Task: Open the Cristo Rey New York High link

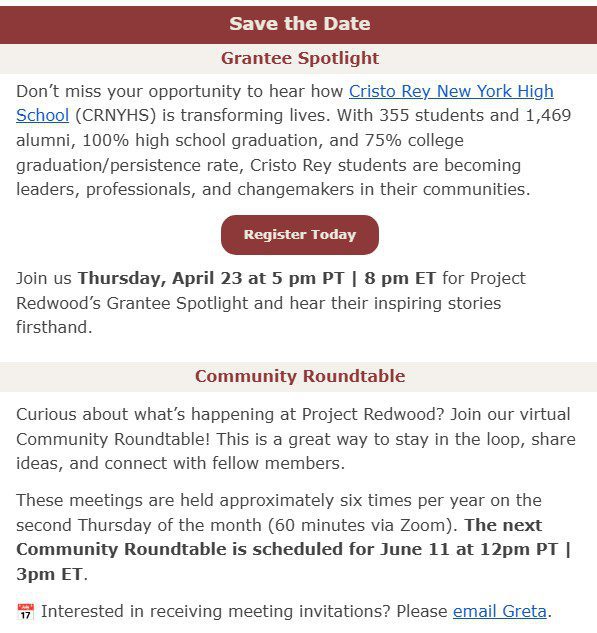Action: point(451,91)
